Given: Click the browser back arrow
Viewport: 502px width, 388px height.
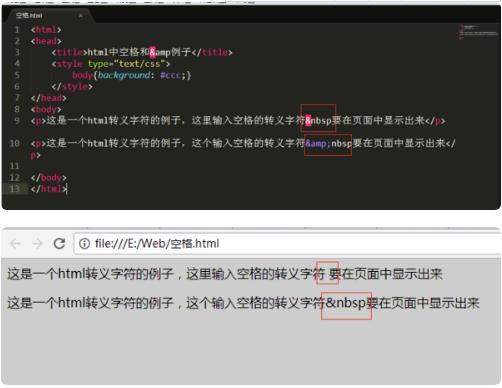Looking at the screenshot, I should tap(15, 244).
